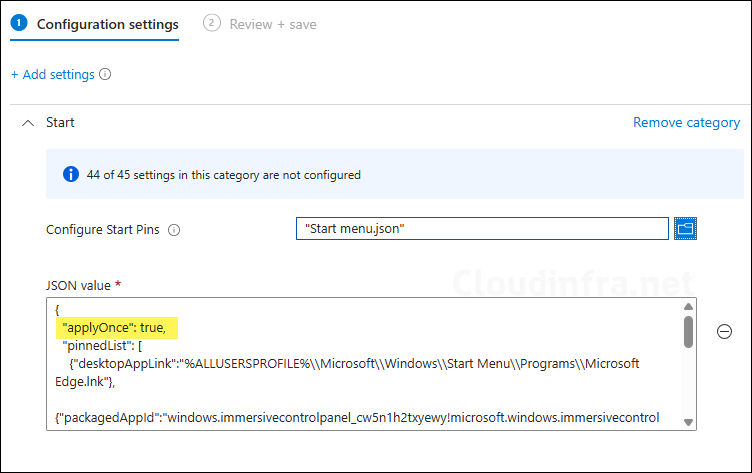Open the Configuration settings step tab
Image resolution: width=752 pixels, height=473 pixels.
94,24
